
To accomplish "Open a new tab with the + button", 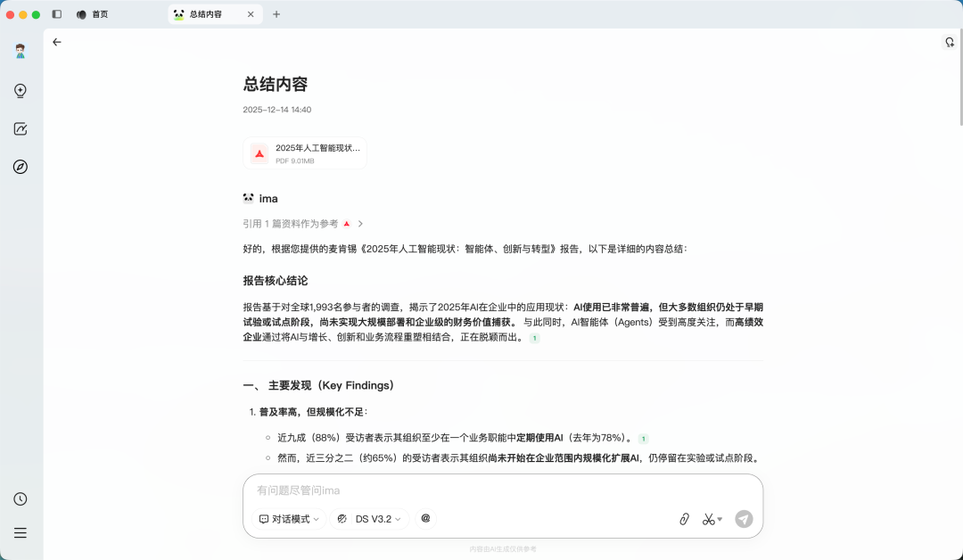I will [276, 14].
